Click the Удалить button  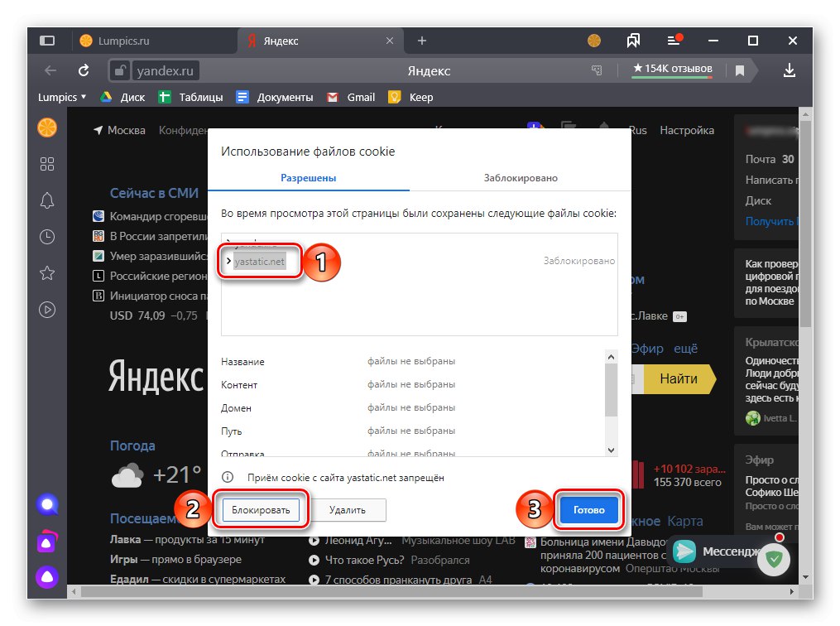pyautogui.click(x=348, y=510)
